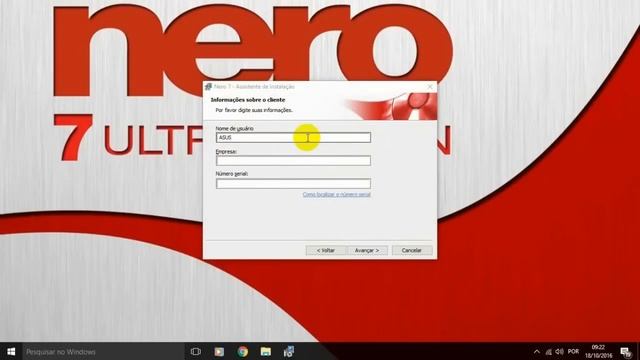The width and height of the screenshot is (640, 360).
Task: Click the Cancelar button
Action: click(411, 250)
